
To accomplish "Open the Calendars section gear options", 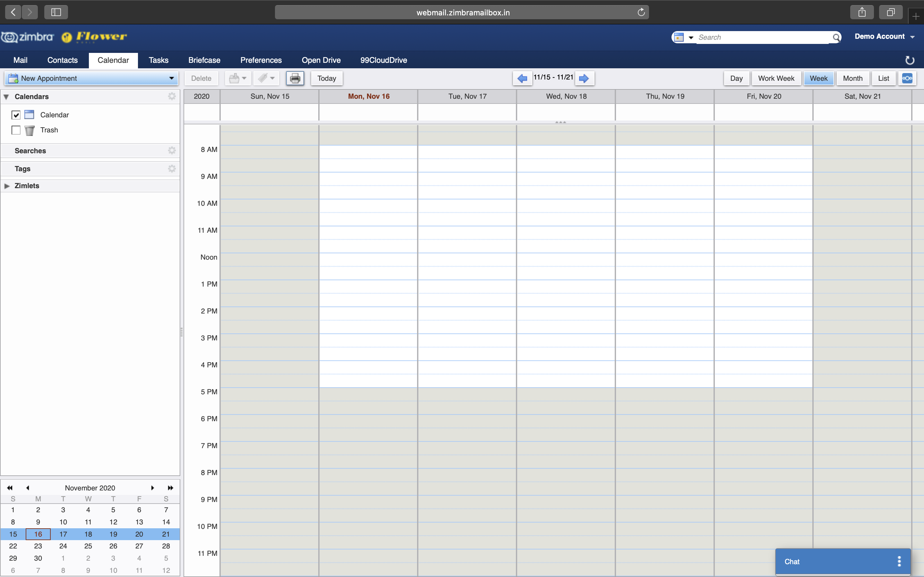I will (x=172, y=96).
